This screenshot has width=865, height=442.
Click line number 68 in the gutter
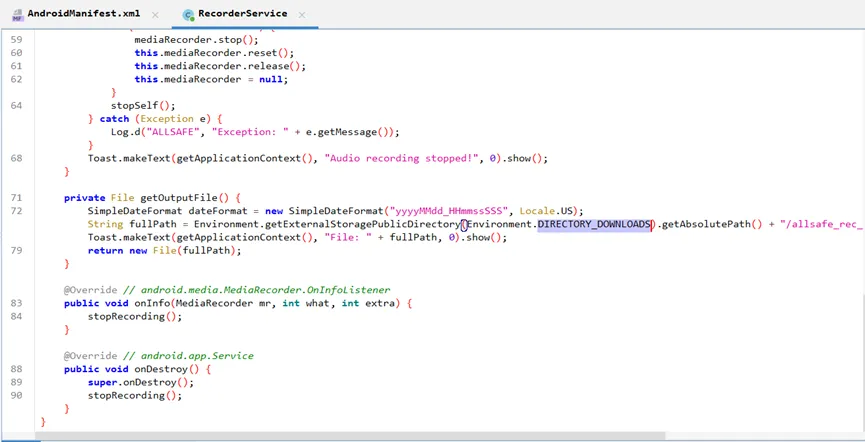coord(17,158)
